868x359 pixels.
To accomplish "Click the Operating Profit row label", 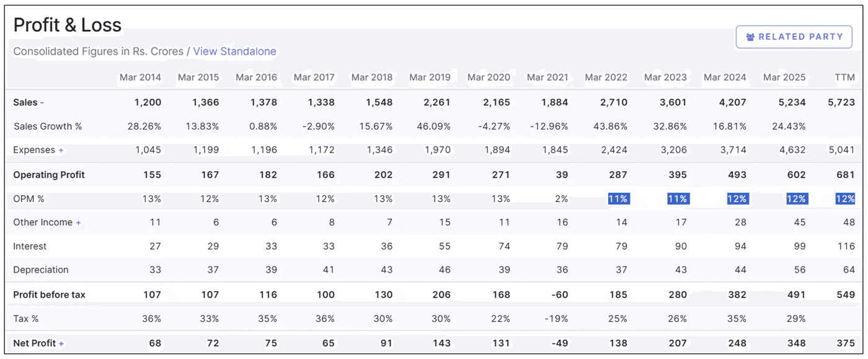I will (x=48, y=174).
